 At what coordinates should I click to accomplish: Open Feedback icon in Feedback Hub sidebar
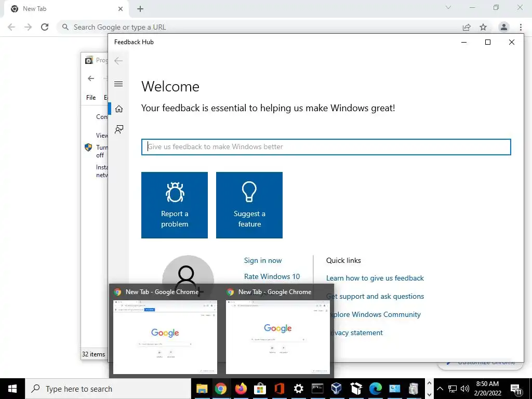tap(119, 129)
